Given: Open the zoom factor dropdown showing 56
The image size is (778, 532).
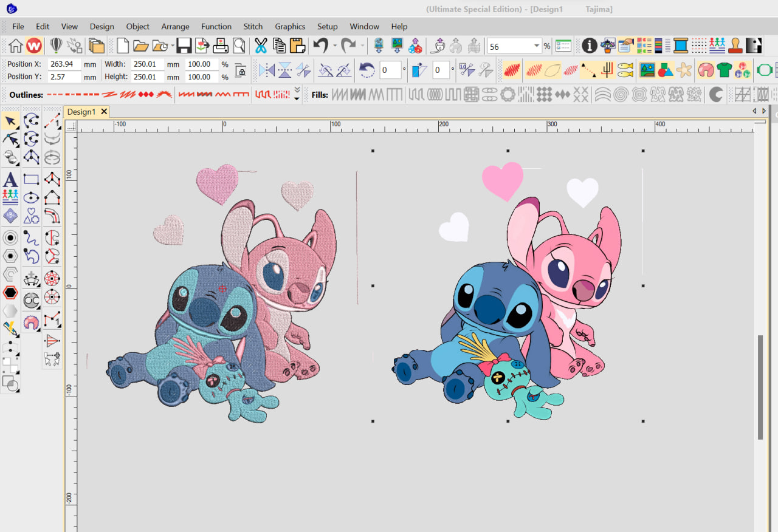Looking at the screenshot, I should [x=537, y=46].
